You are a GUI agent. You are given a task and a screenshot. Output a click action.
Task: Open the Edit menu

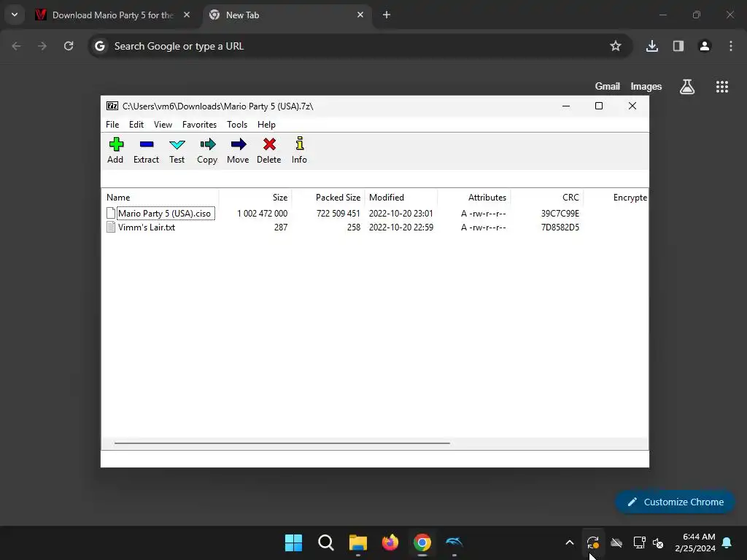[x=136, y=124]
